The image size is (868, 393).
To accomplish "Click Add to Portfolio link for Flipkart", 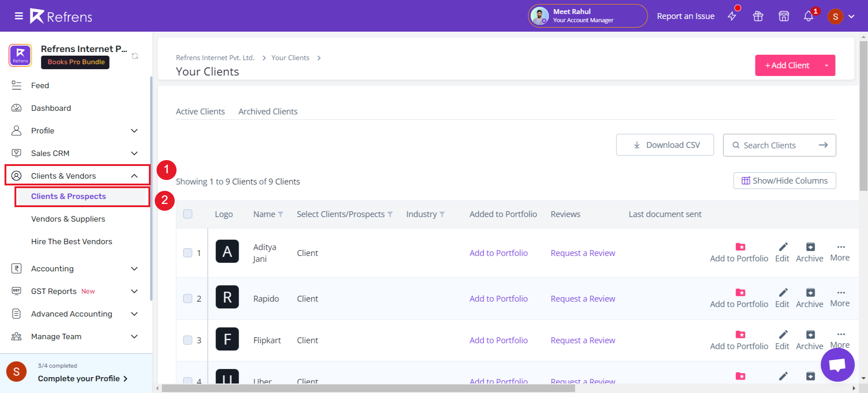I will click(x=499, y=341).
